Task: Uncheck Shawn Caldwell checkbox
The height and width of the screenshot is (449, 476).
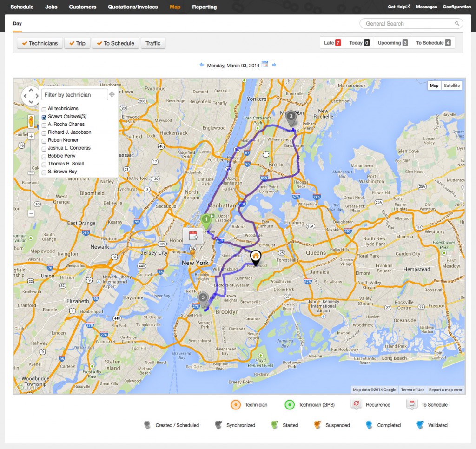Action: 44,117
